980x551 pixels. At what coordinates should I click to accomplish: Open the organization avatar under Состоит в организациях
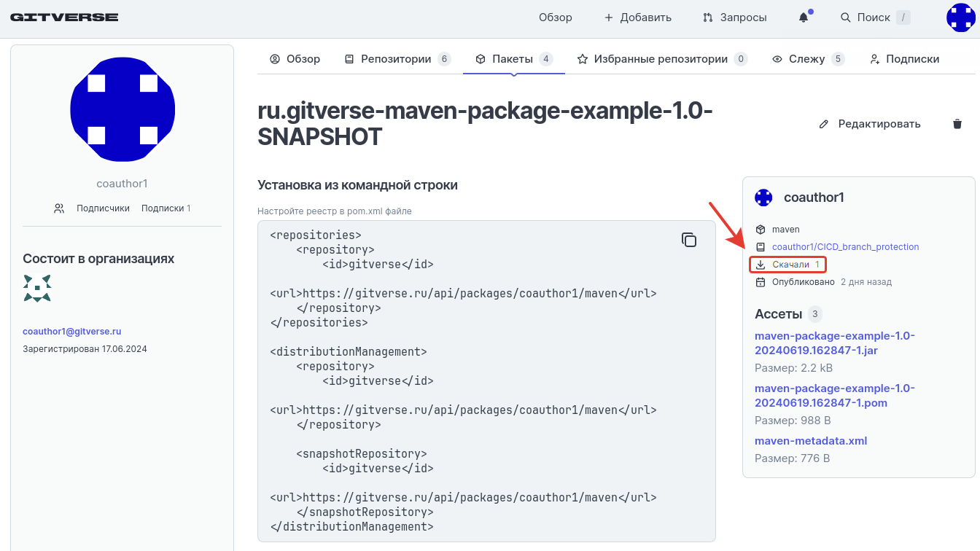(x=37, y=289)
